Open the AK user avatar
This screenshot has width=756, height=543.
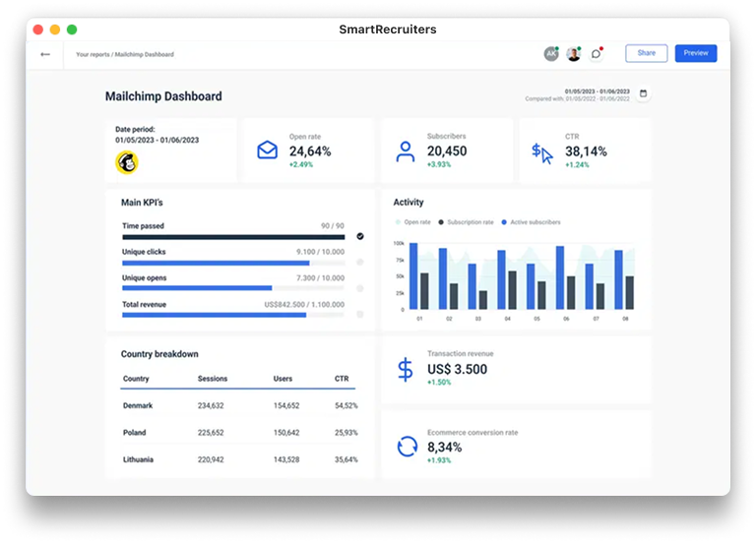point(551,54)
